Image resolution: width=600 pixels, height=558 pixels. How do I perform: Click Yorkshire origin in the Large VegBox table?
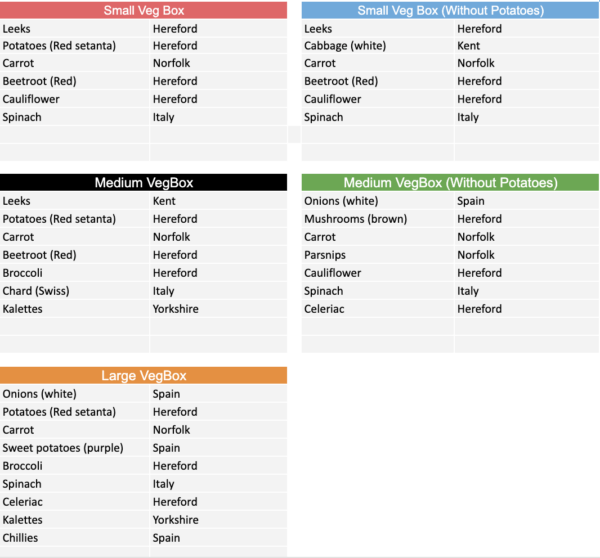coord(176,520)
